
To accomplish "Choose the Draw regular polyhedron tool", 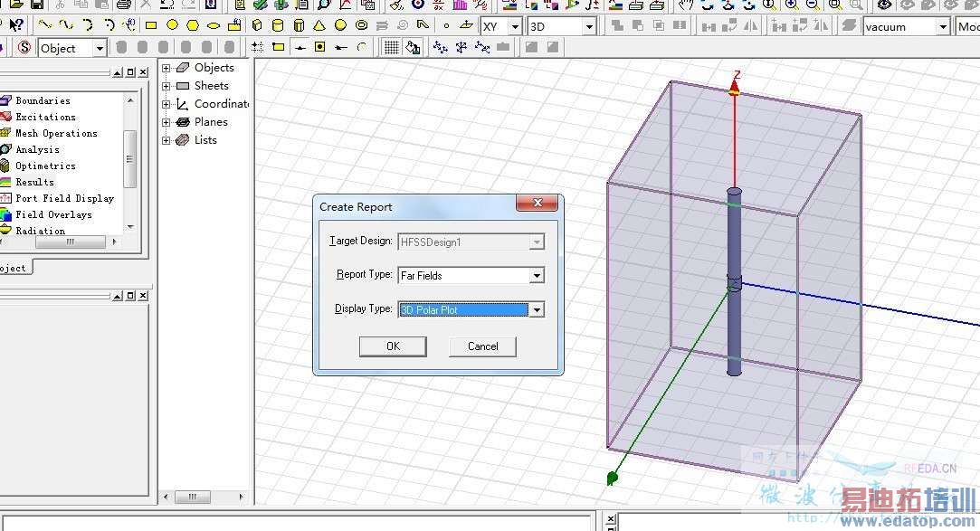I will pyautogui.click(x=299, y=25).
